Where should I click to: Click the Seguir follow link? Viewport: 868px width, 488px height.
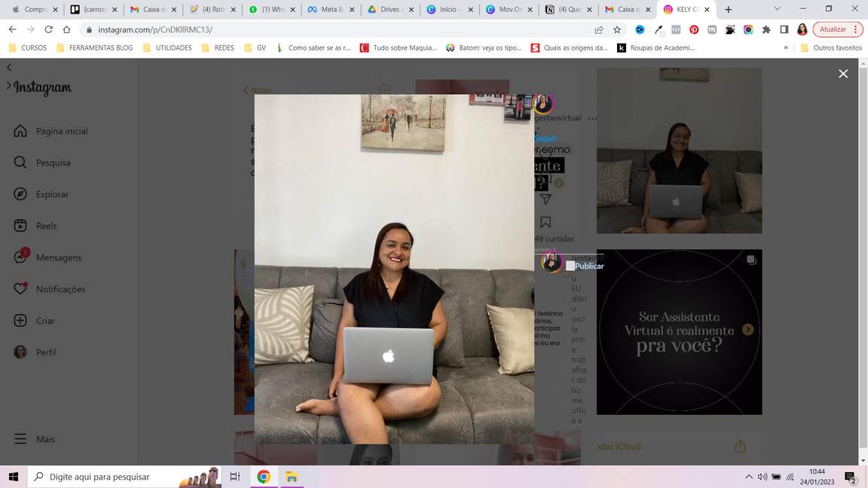click(x=546, y=139)
